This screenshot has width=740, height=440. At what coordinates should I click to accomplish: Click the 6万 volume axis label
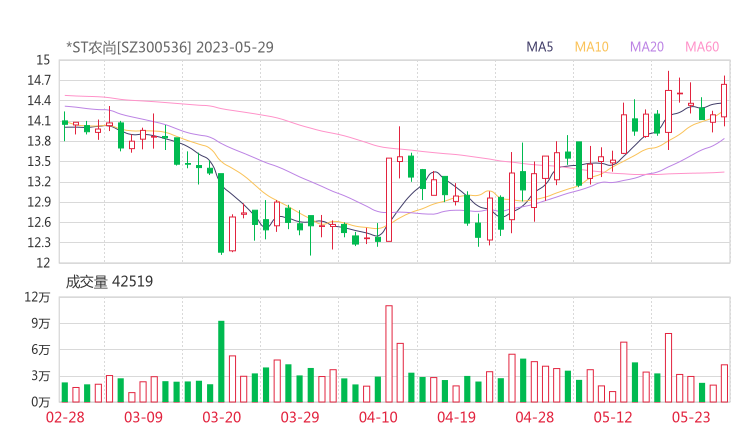click(x=41, y=350)
